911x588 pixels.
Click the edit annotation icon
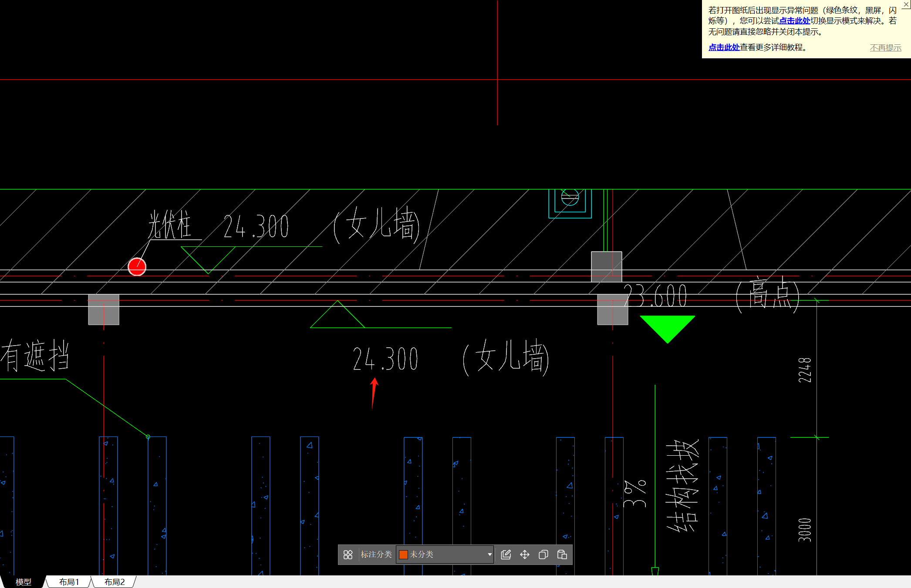coord(506,554)
